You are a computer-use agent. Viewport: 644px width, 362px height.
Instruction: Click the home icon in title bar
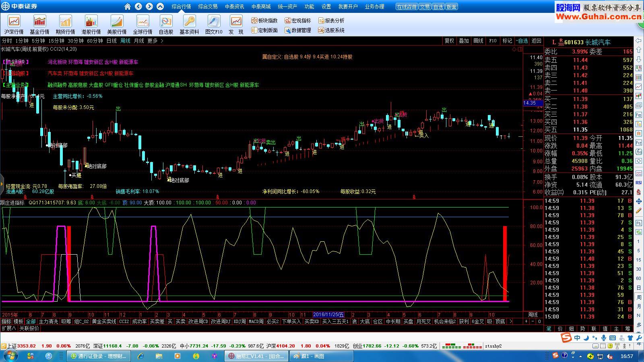click(128, 6)
